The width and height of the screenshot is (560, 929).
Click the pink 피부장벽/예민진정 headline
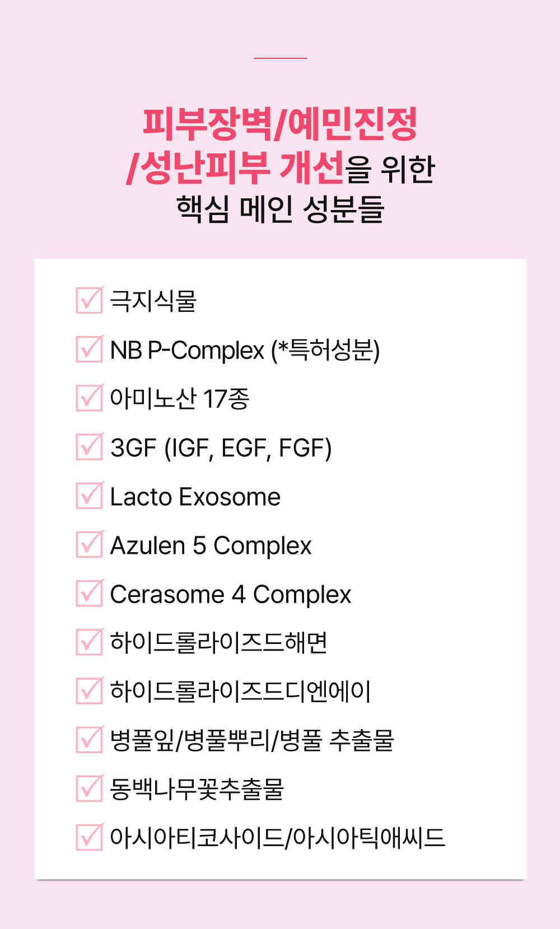(280, 124)
